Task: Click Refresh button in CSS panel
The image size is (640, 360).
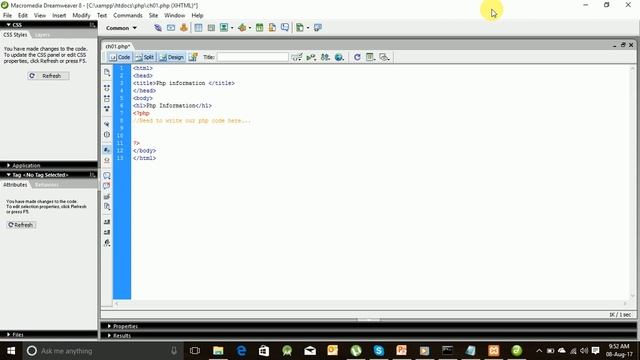Action: tap(48, 76)
